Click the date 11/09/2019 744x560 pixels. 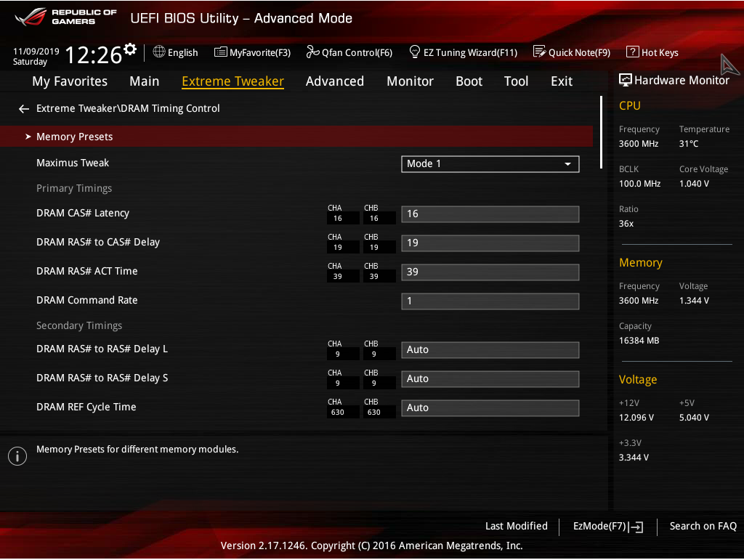[x=36, y=52]
